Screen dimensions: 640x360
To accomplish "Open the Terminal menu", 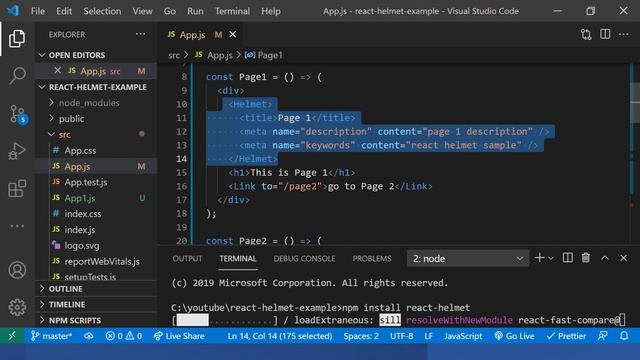I will click(232, 11).
